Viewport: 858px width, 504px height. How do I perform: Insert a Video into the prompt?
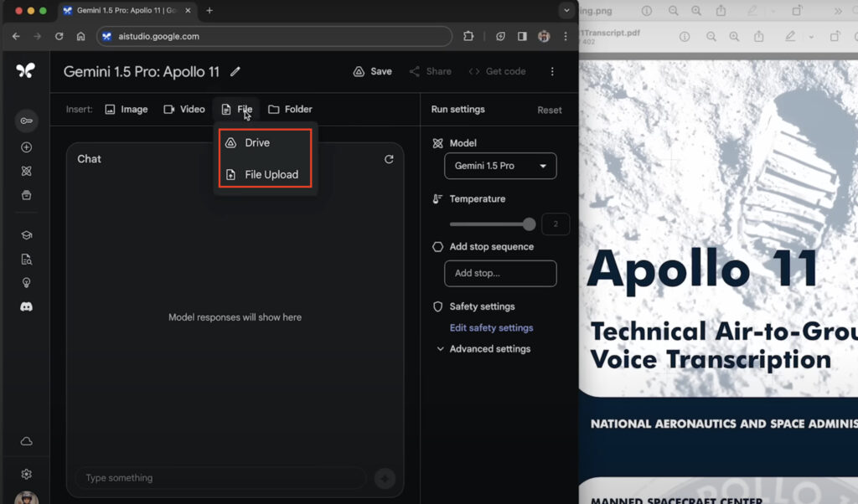pos(184,110)
